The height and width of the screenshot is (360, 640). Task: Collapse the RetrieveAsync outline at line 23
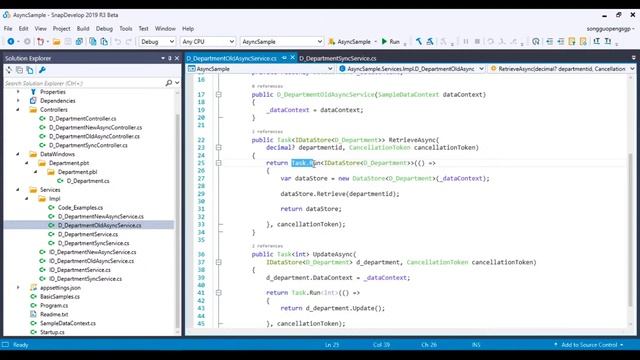point(219,147)
